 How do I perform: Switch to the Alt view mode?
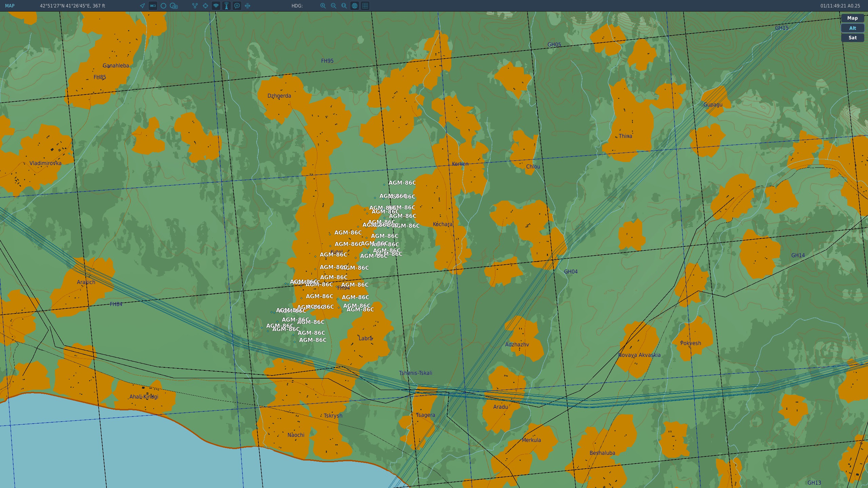coord(852,28)
